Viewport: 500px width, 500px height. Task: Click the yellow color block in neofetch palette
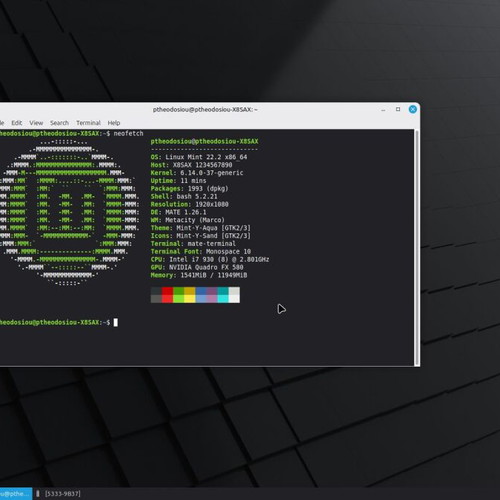tap(190, 295)
